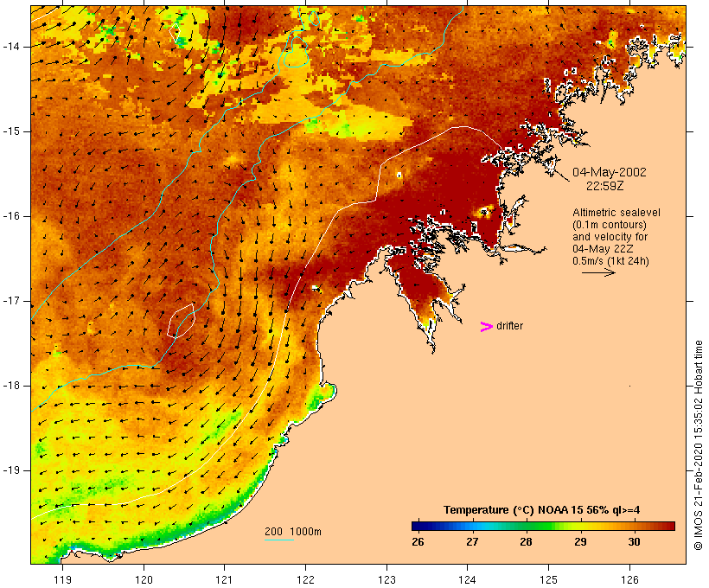Click the IMOS copyright timestamp text
Viewport: 709px width, 588px height.
point(698,445)
